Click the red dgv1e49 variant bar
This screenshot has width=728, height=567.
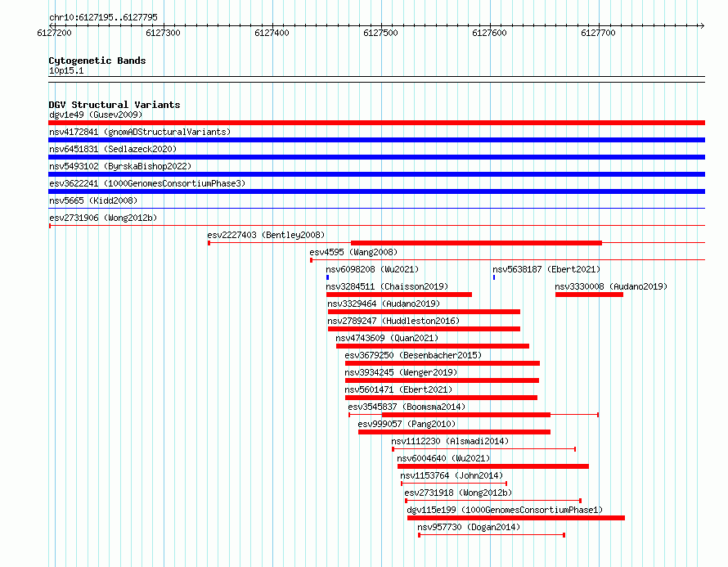(376, 123)
